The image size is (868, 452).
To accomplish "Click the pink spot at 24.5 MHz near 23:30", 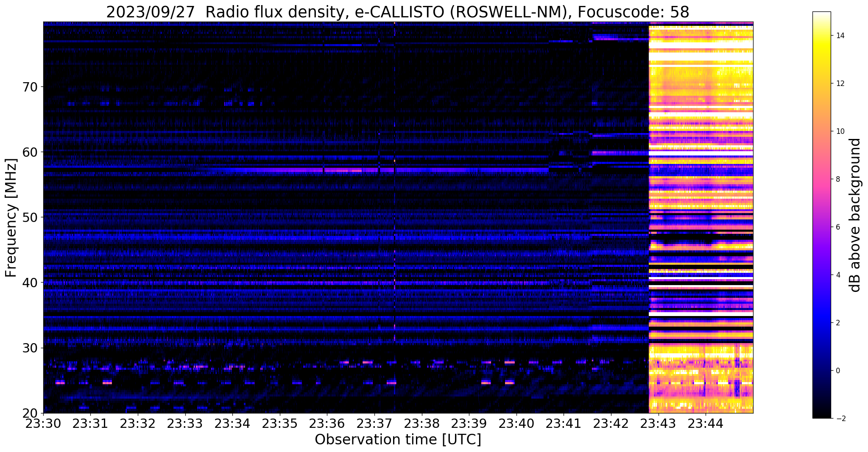I will click(x=60, y=383).
